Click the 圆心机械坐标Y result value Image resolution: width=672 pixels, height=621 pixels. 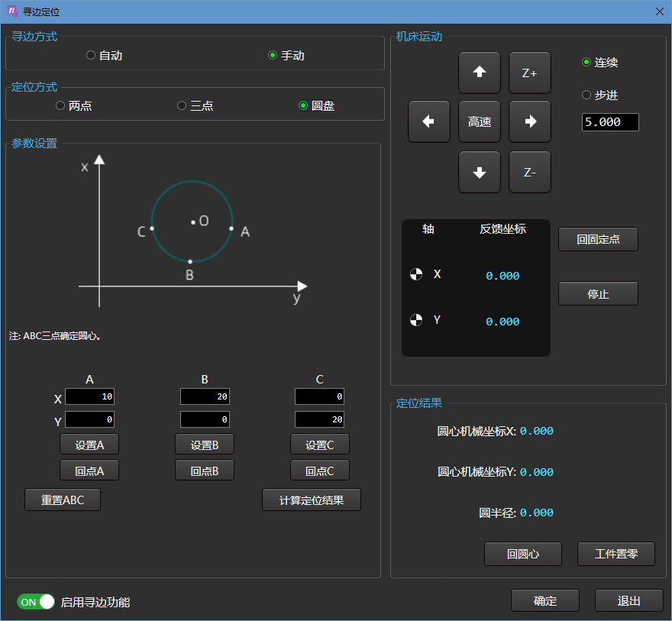537,472
